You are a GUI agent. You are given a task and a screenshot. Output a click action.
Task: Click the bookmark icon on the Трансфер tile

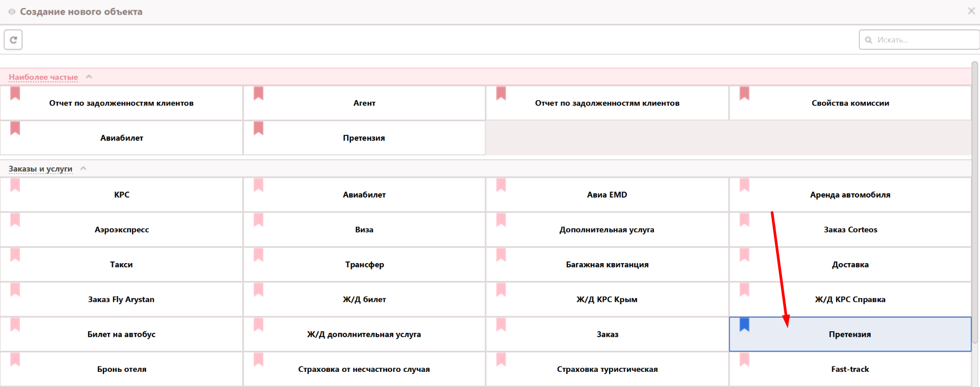pos(259,255)
